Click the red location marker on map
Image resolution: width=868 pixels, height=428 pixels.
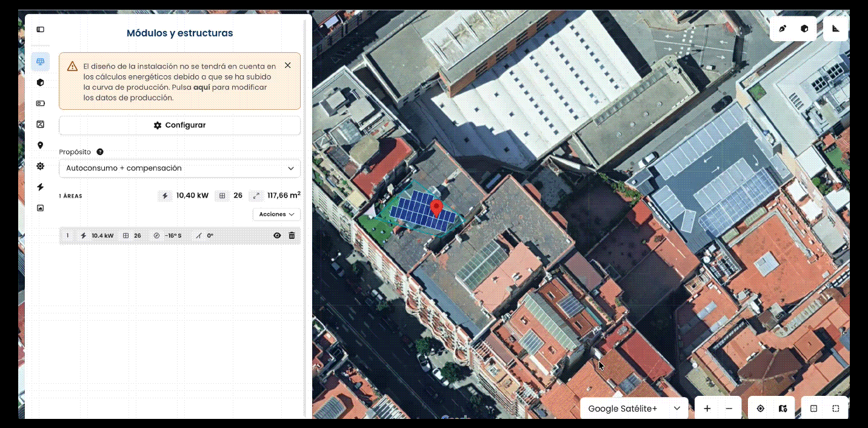click(436, 208)
